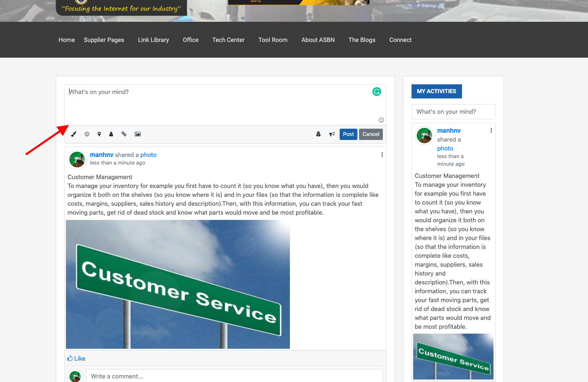Click the MY ACTIVITIES tab button
This screenshot has width=588, height=382.
pyautogui.click(x=437, y=91)
